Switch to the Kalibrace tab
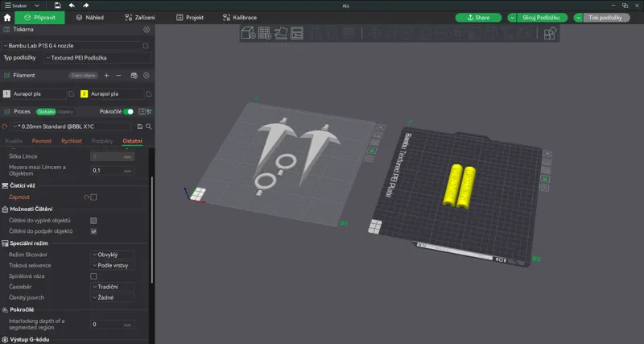The height and width of the screenshot is (344, 644). point(240,18)
